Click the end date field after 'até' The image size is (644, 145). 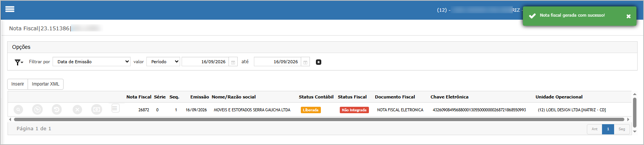(x=277, y=62)
